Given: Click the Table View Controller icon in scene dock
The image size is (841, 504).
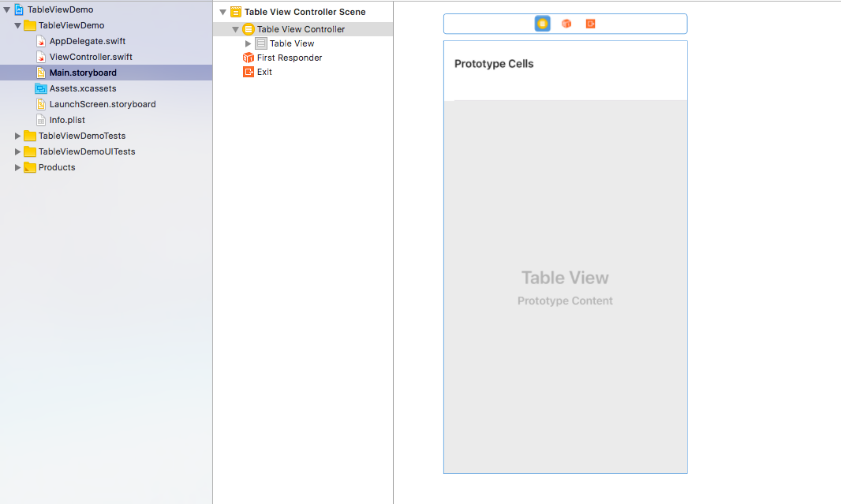Looking at the screenshot, I should pos(543,24).
